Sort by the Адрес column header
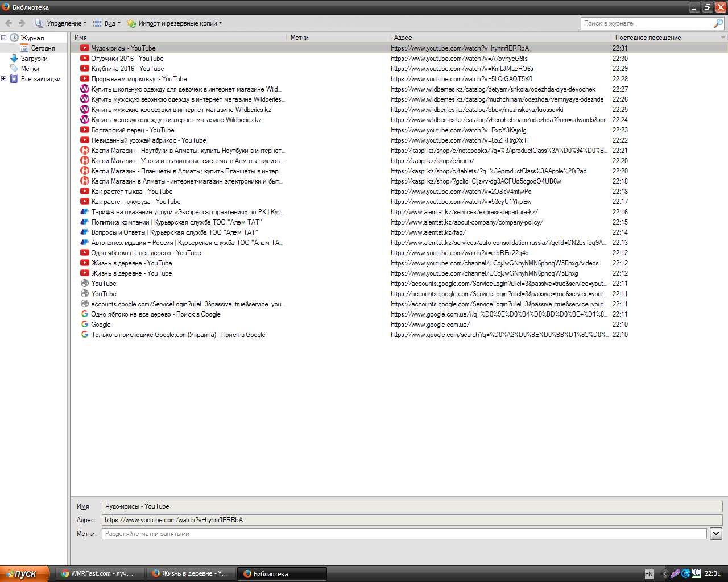The width and height of the screenshot is (728, 582). 500,38
